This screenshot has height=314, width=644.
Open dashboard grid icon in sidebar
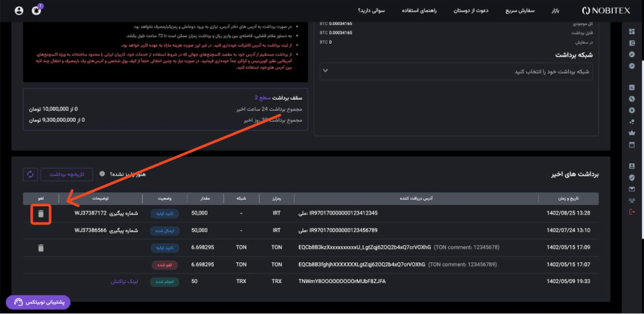(x=632, y=32)
